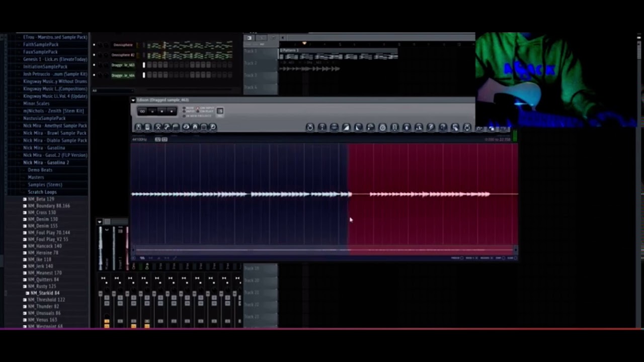The width and height of the screenshot is (644, 362).
Task: Toggle mute LED for Omnisphere #2 channel
Action: [94, 55]
